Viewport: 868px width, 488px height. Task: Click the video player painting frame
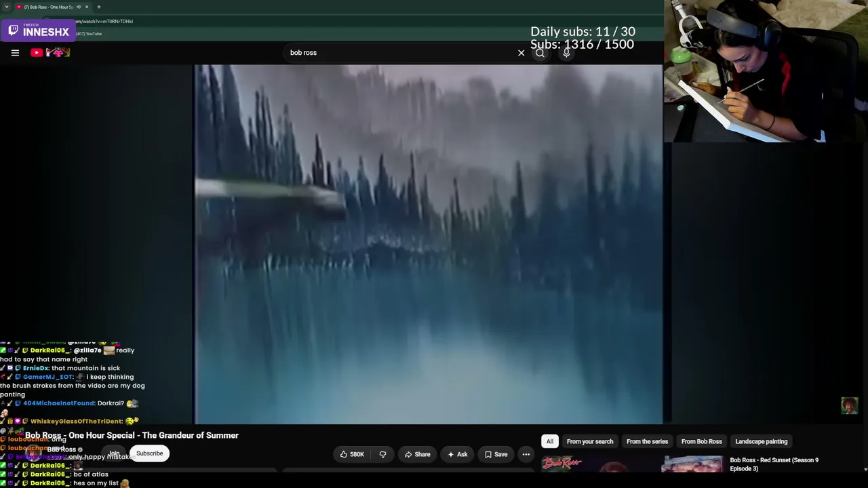point(429,244)
